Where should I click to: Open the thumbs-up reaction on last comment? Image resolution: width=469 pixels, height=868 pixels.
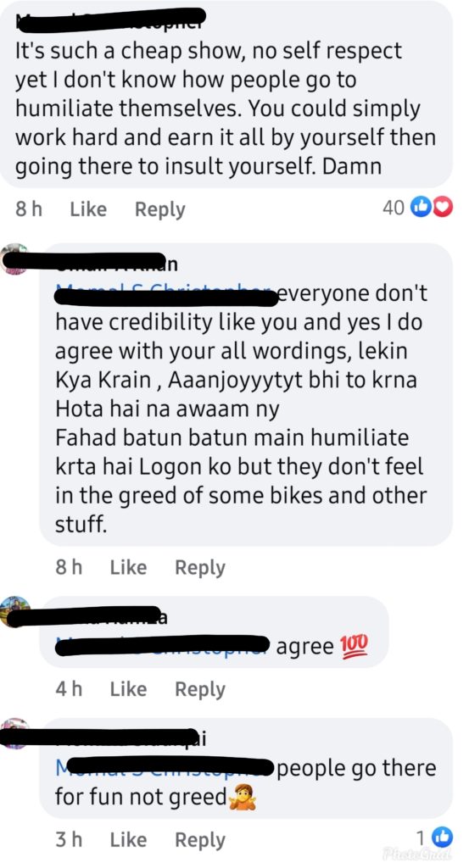point(443,837)
